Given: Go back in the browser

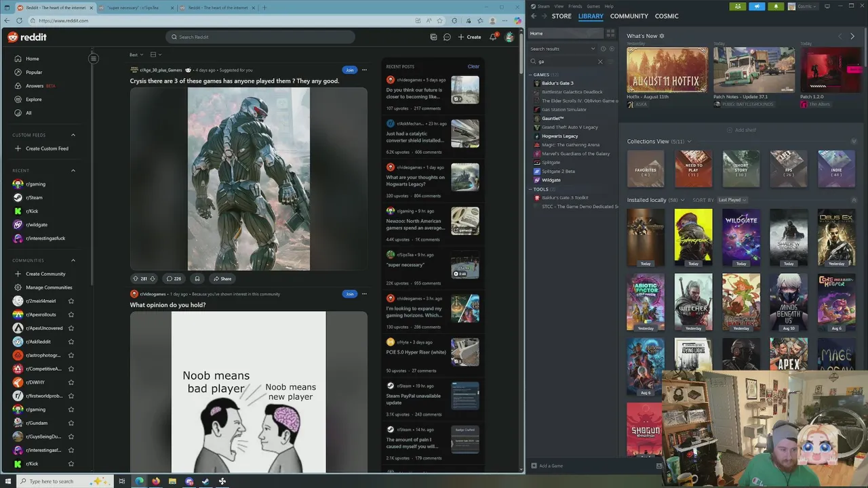Looking at the screenshot, I should pyautogui.click(x=7, y=20).
